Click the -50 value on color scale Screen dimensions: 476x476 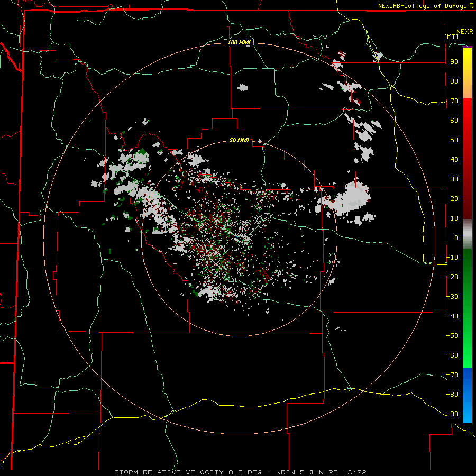pos(452,335)
